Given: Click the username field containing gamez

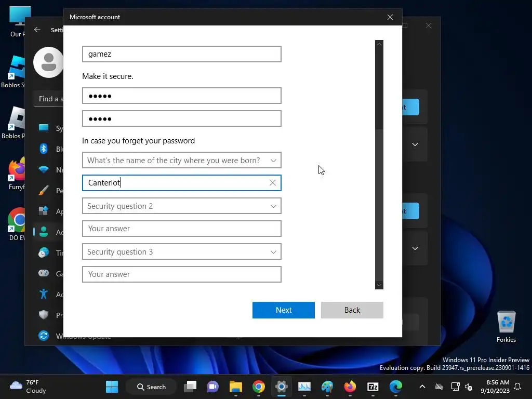Looking at the screenshot, I should [x=181, y=54].
